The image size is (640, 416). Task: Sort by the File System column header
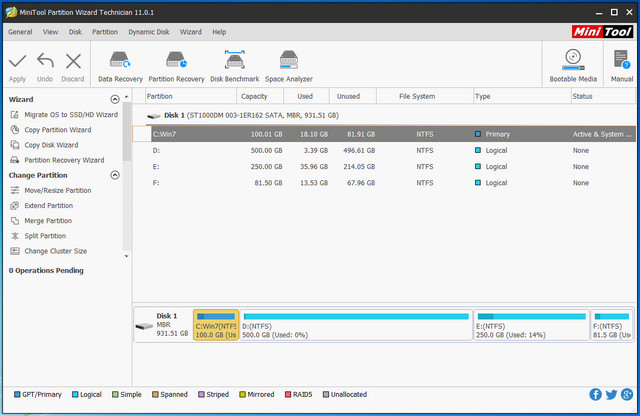(424, 96)
